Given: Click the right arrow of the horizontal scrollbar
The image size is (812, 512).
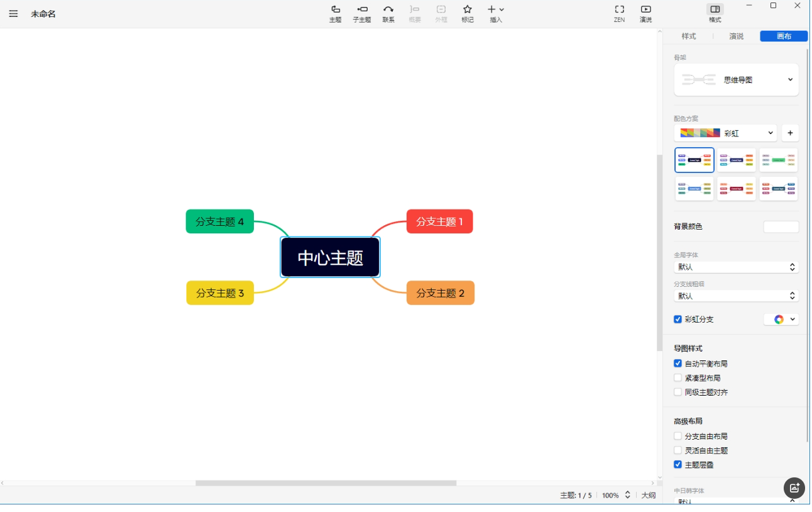Looking at the screenshot, I should point(653,483).
